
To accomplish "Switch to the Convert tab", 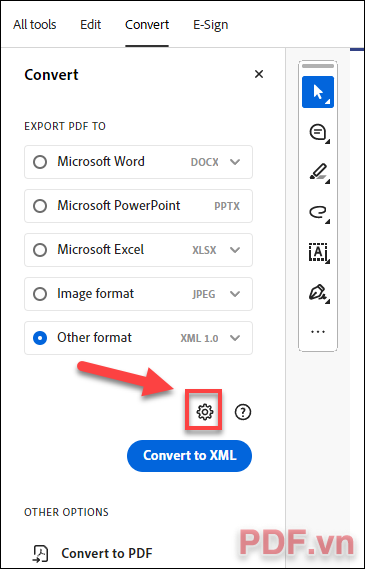I will pos(147,25).
